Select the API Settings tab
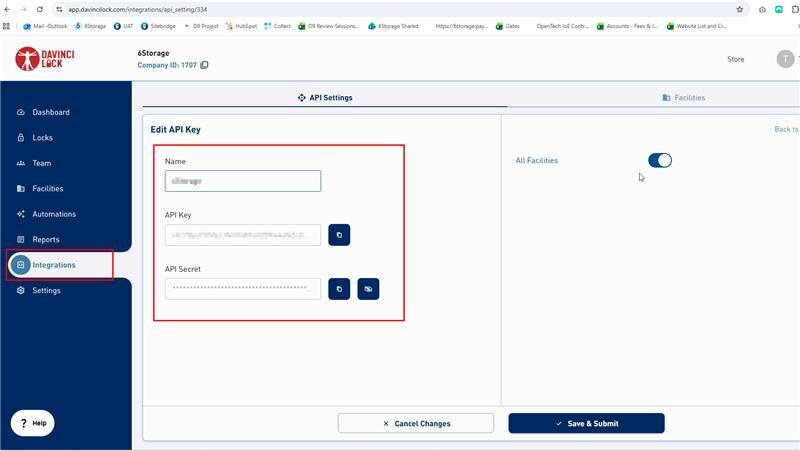This screenshot has height=451, width=800. coord(325,98)
